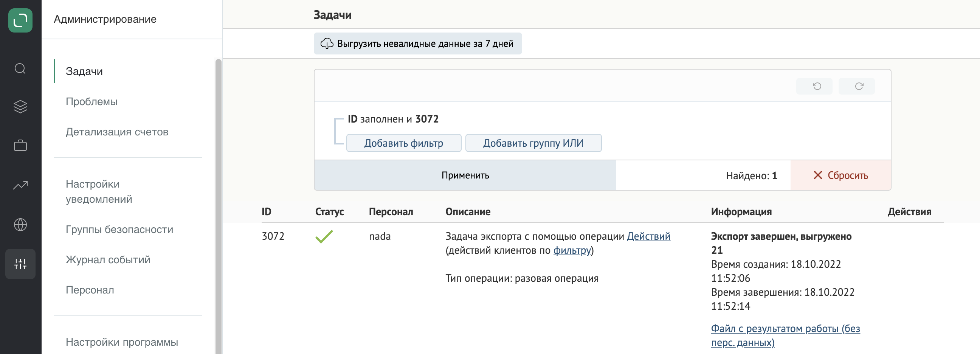Open the search icon in the sidebar
Image resolution: width=980 pixels, height=354 pixels.
point(20,69)
